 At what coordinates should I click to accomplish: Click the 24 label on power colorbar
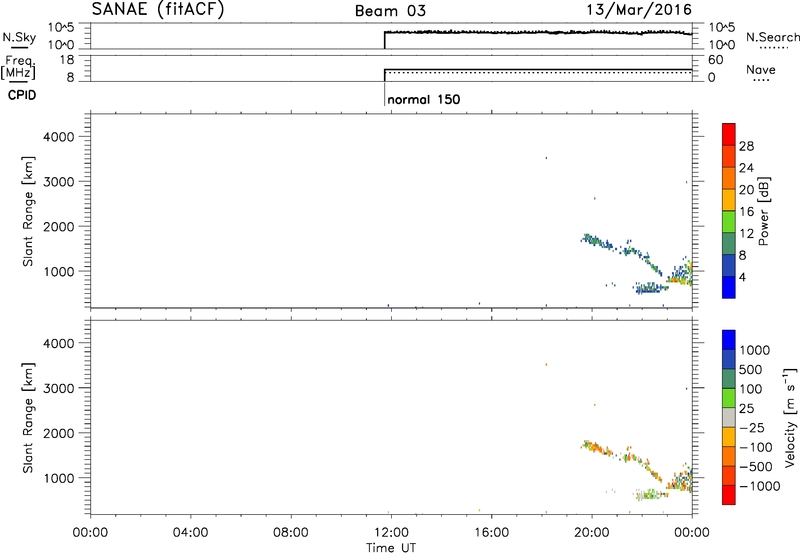(x=746, y=168)
